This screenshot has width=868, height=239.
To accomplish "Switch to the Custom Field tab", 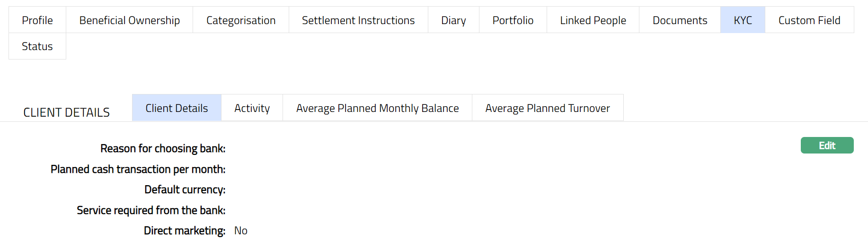I will coord(809,20).
